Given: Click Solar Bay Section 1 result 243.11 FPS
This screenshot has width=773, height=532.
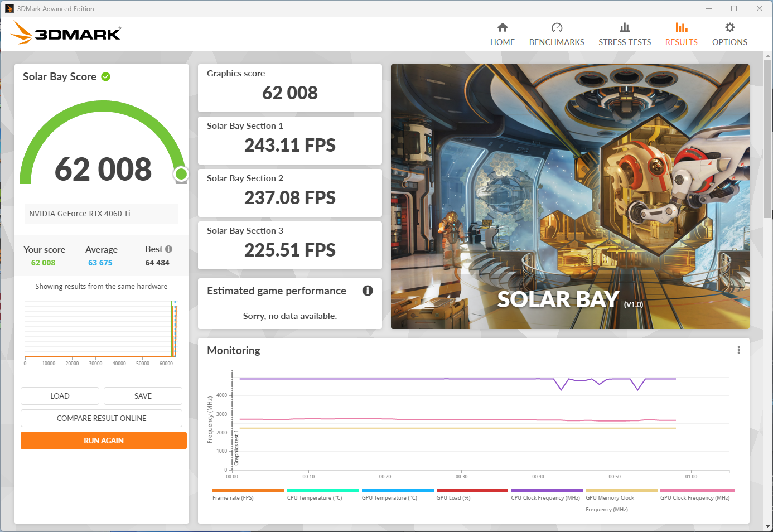Looking at the screenshot, I should (290, 145).
